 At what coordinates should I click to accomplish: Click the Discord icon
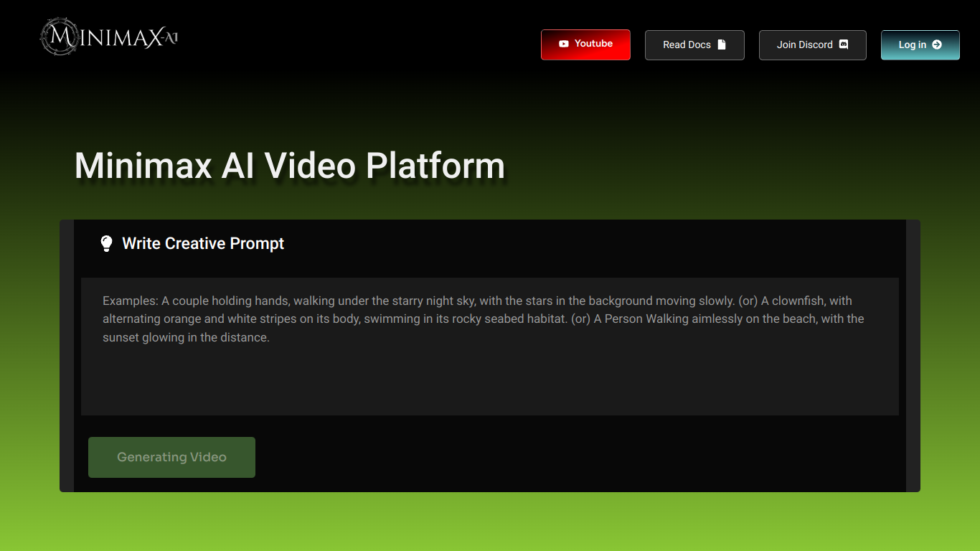click(844, 44)
